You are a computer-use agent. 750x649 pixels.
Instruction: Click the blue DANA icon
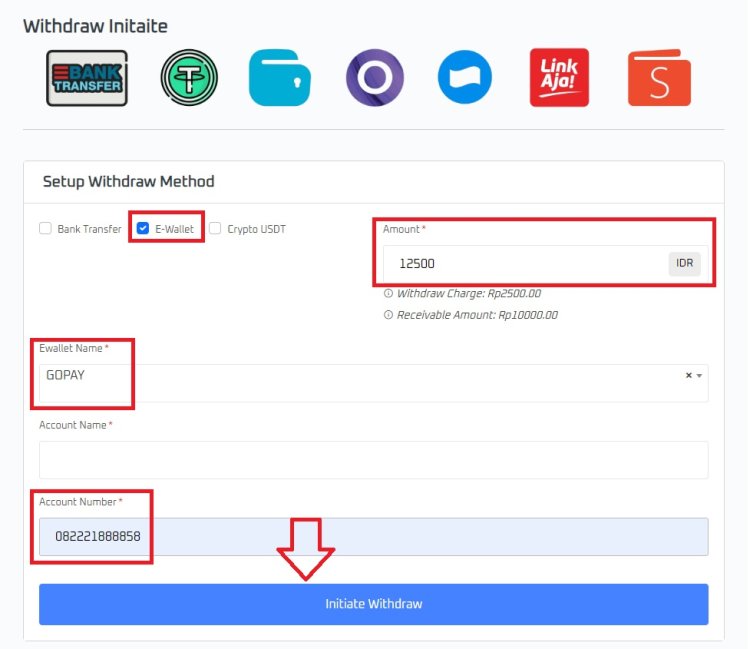click(465, 78)
